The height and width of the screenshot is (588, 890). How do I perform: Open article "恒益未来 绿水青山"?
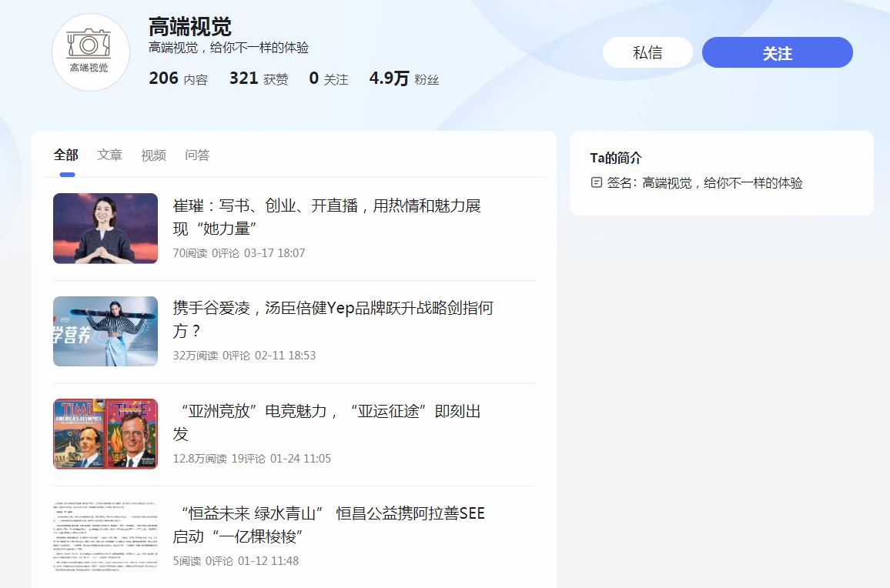pos(330,525)
